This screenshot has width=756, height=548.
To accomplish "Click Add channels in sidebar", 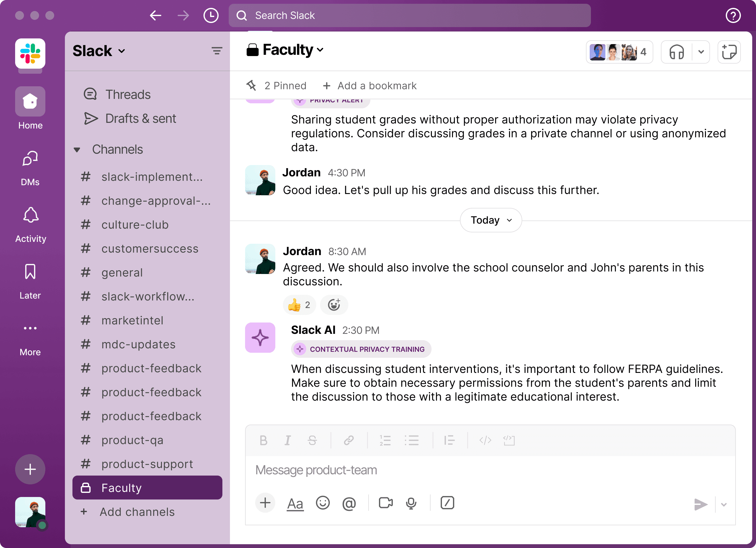I will click(x=137, y=512).
